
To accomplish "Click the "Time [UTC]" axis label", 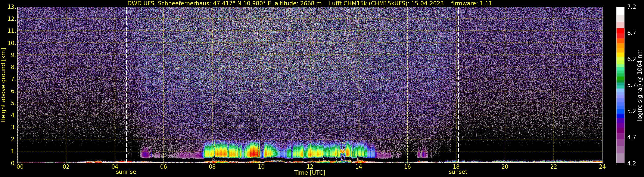I will [x=310, y=173].
